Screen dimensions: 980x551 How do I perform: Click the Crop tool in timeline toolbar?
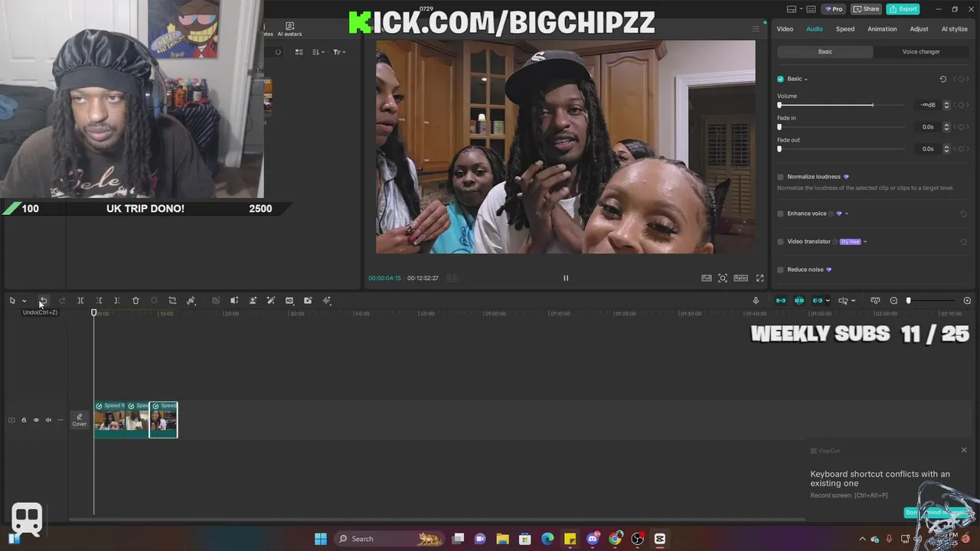pos(172,301)
